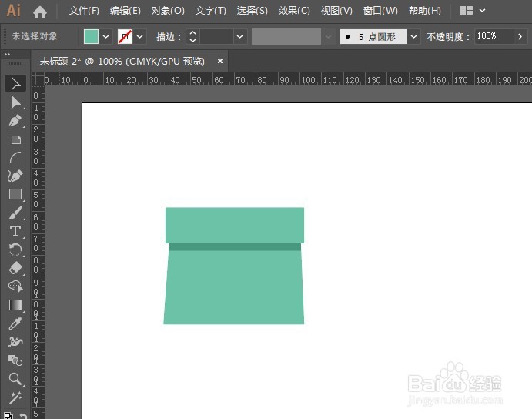Select the Curvature pen tool
The height and width of the screenshot is (419, 532).
coord(15,176)
